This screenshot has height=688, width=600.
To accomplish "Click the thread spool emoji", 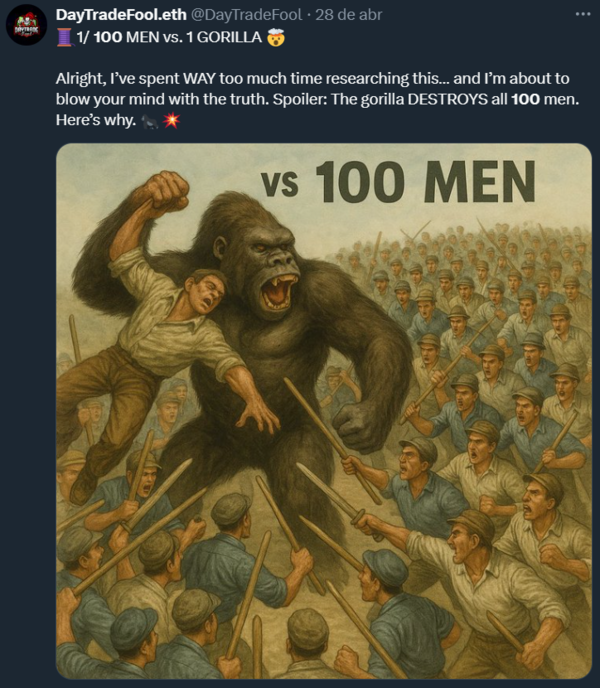I will (x=65, y=37).
